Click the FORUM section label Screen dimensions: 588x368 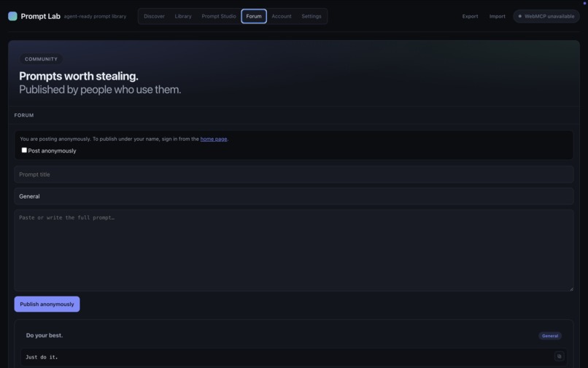click(x=24, y=115)
